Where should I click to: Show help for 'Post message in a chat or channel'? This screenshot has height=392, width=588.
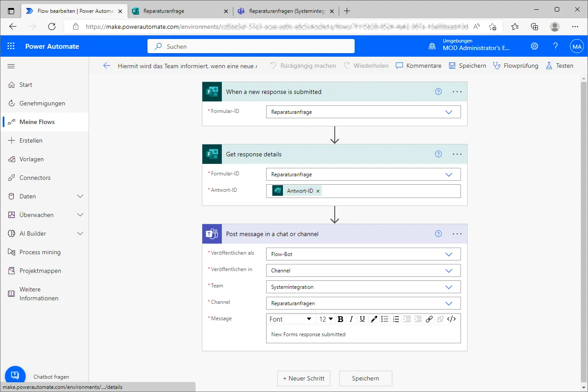[x=438, y=234]
